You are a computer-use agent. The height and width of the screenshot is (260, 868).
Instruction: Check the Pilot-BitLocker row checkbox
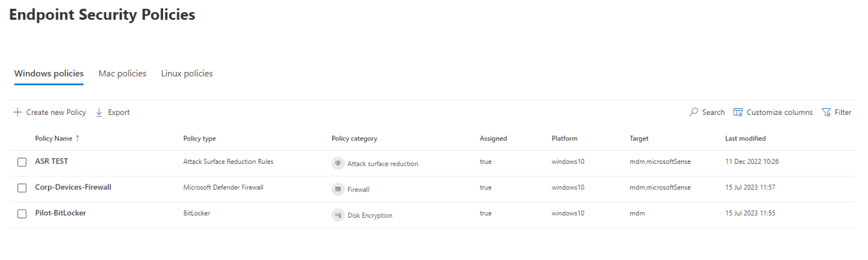click(22, 213)
